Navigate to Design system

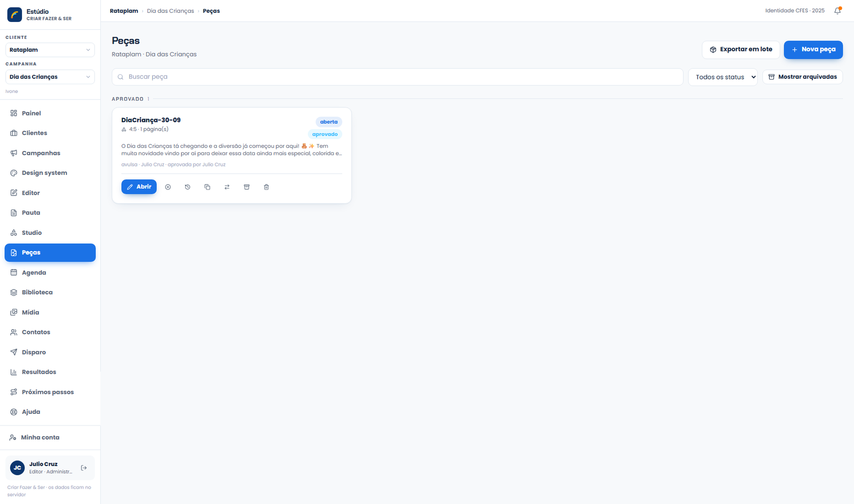click(x=50, y=173)
